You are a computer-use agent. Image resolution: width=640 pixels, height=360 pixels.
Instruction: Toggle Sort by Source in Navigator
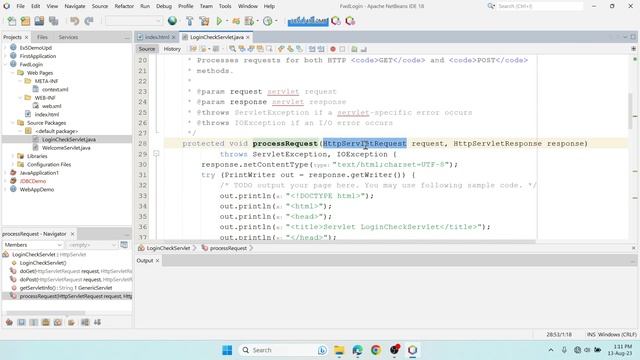click(98, 322)
